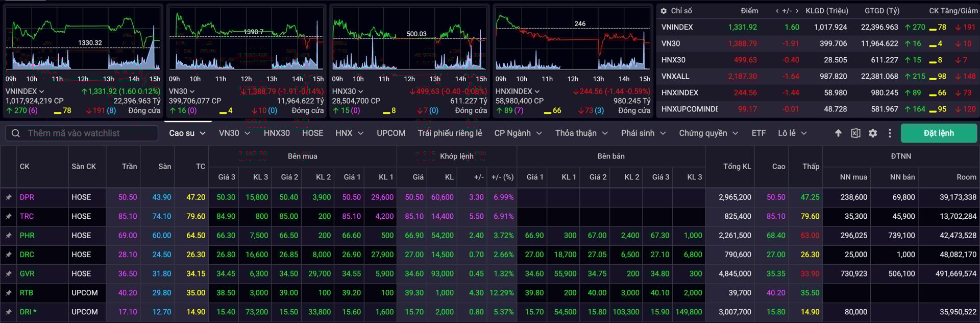This screenshot has width=980, height=323.
Task: Open the PHR stock symbol link
Action: 27,236
